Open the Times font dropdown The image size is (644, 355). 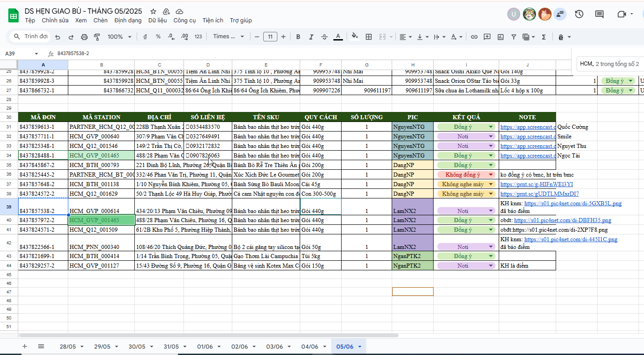tap(229, 36)
